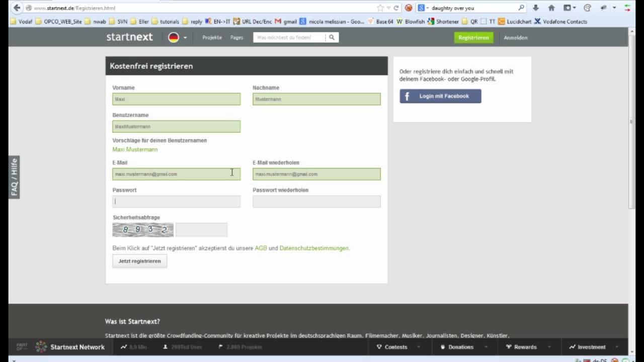Open the nicola melissian Google bookmark
This screenshot has width=644, height=362.
click(332, 22)
